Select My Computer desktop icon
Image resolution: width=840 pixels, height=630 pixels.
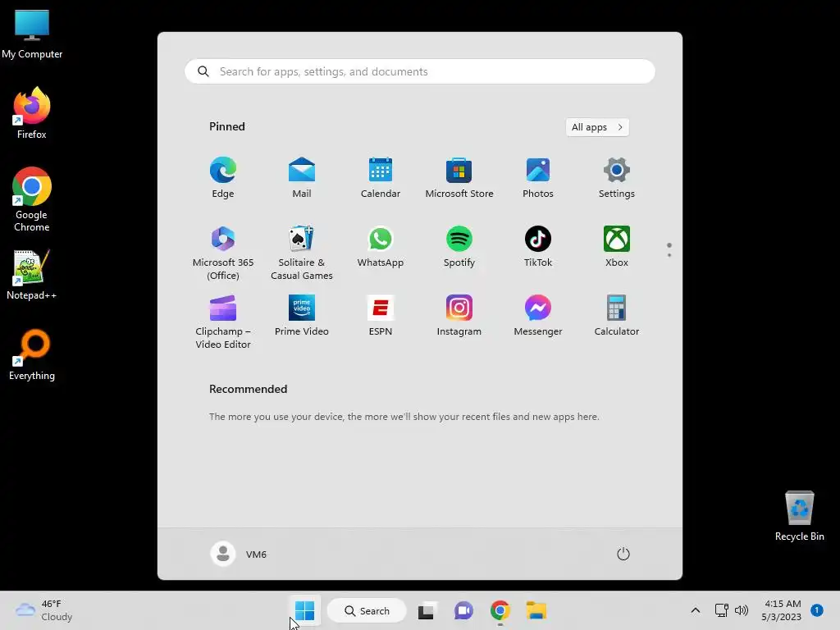(x=32, y=34)
